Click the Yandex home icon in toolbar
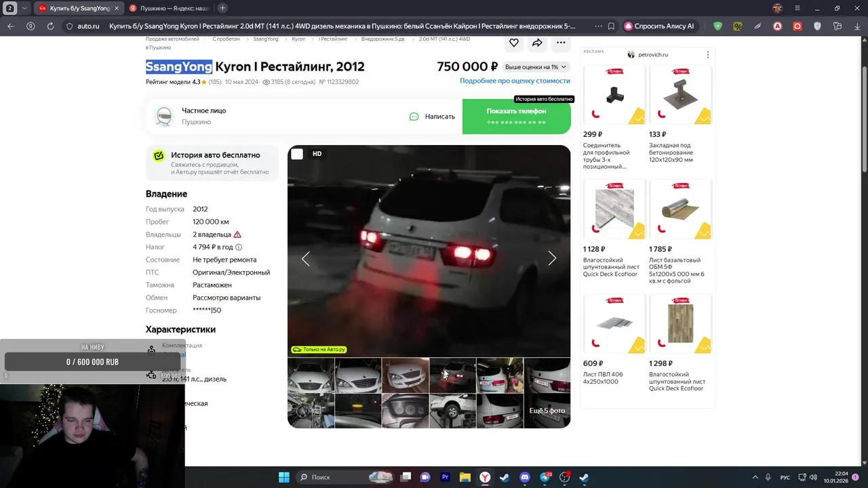Viewport: 868px width, 488px height. [x=31, y=26]
